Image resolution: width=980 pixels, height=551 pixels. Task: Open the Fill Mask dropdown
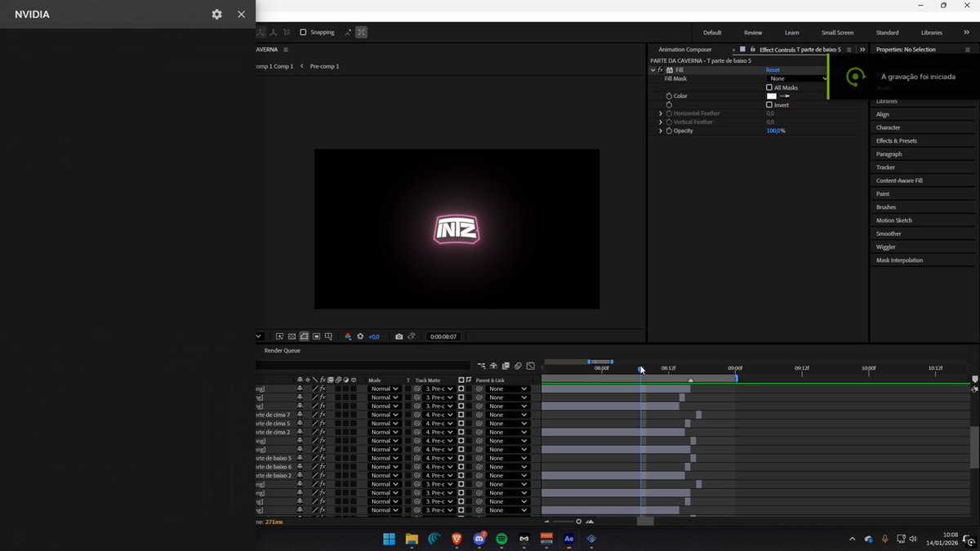pos(799,78)
